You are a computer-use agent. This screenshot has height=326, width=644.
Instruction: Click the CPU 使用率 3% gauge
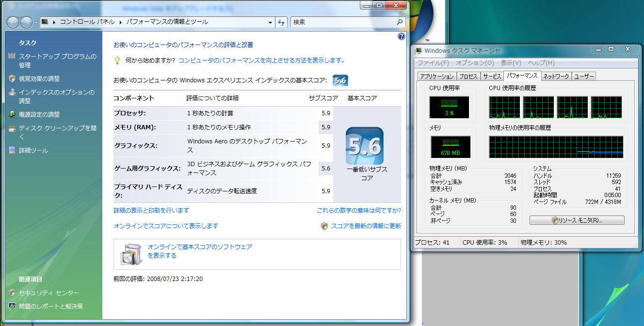click(x=449, y=107)
